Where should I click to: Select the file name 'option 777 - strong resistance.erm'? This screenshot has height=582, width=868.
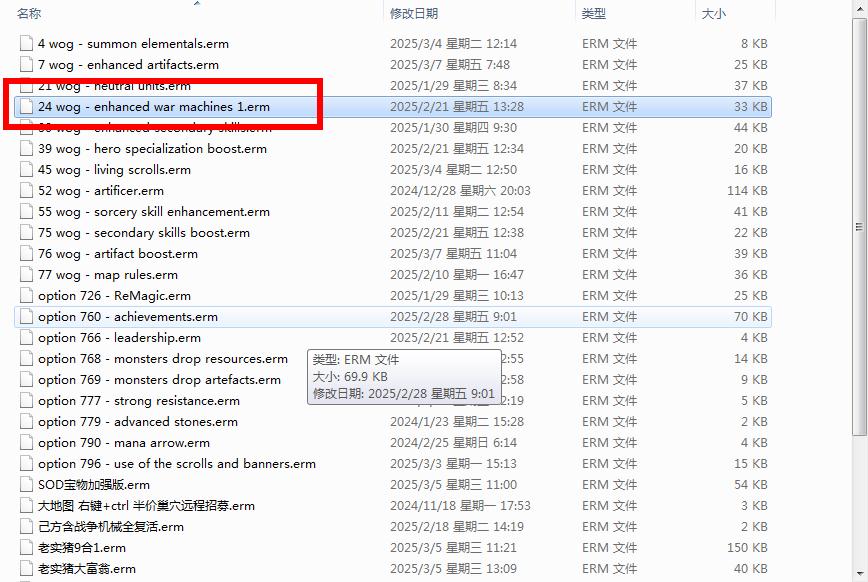coord(139,401)
